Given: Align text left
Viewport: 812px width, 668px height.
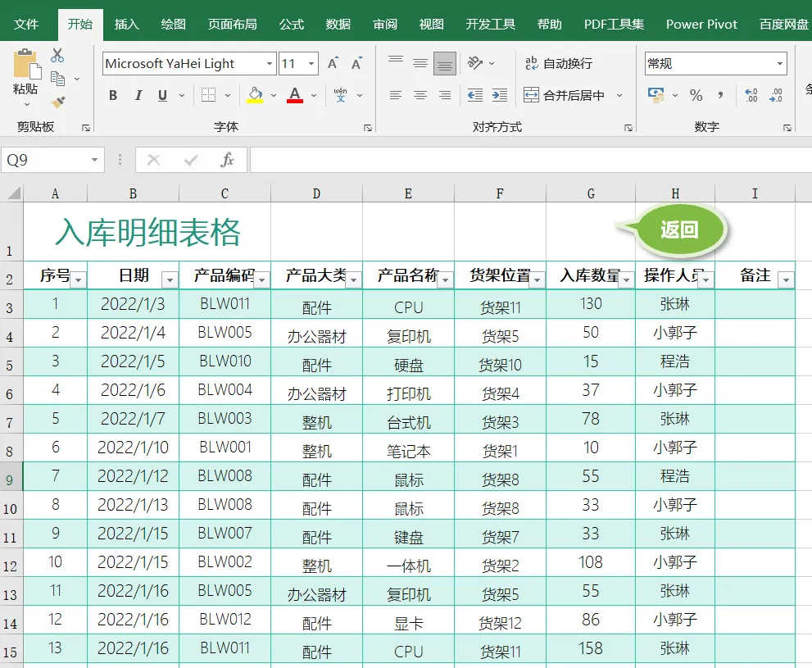Looking at the screenshot, I should pos(396,95).
